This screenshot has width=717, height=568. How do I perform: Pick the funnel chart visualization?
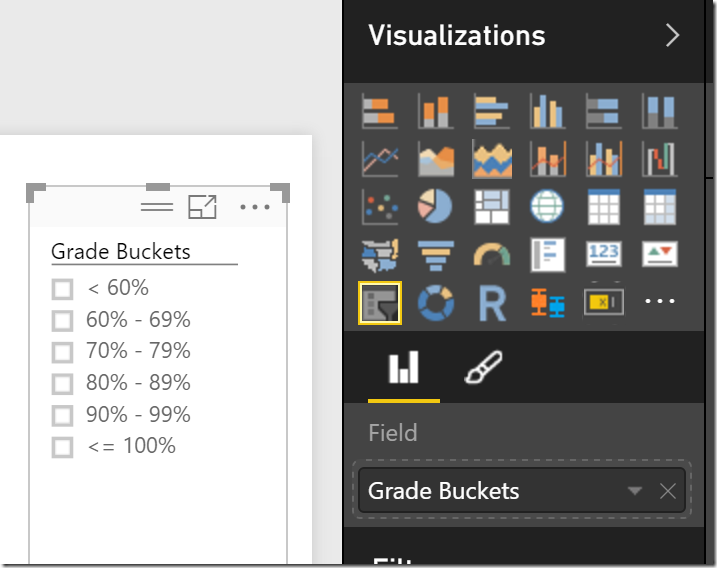pos(435,256)
